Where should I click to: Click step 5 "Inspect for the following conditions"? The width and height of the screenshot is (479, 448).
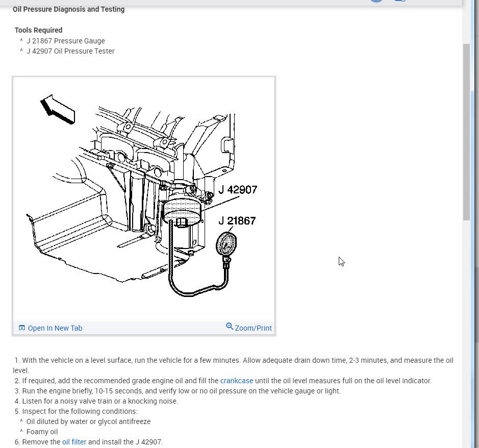coord(76,411)
